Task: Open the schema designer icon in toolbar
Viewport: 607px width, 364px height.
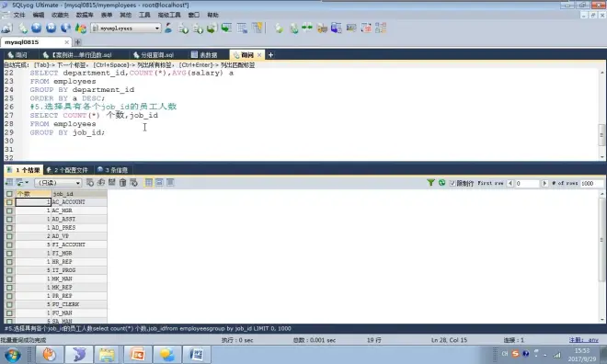Action: (x=381, y=28)
